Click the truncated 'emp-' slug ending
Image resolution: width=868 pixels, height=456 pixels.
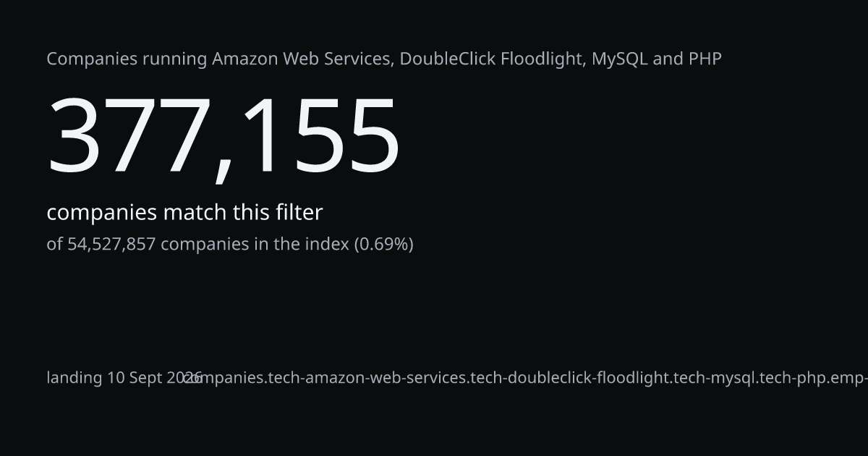coord(849,378)
